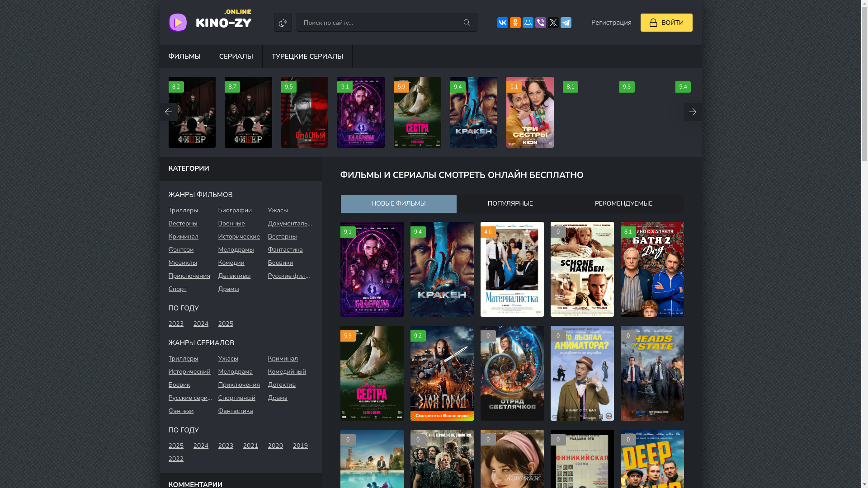Image resolution: width=868 pixels, height=488 pixels.
Task: Select series genre Боевик
Action: tap(179, 385)
